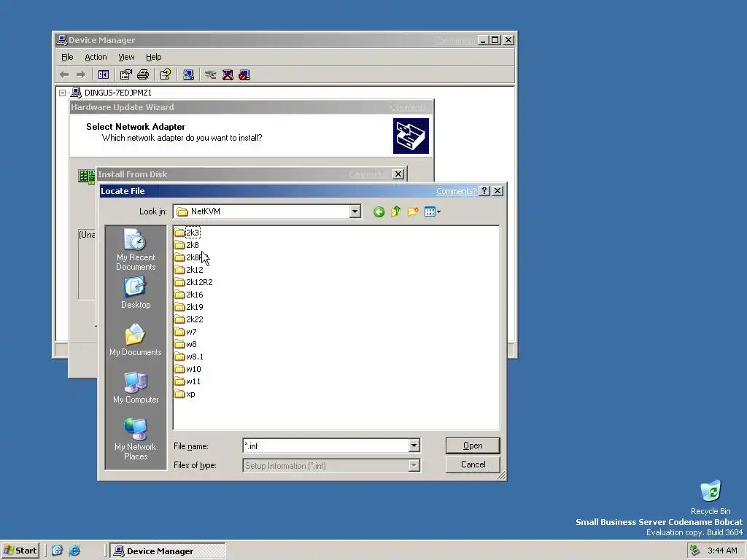
Task: Open the Files of type dropdown
Action: pyautogui.click(x=414, y=466)
